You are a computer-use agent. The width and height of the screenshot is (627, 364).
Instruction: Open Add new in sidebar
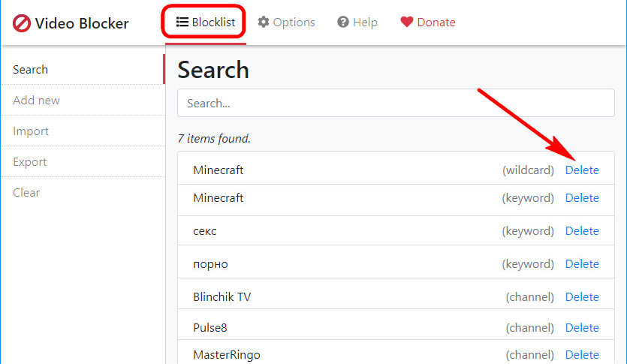[x=83, y=101]
